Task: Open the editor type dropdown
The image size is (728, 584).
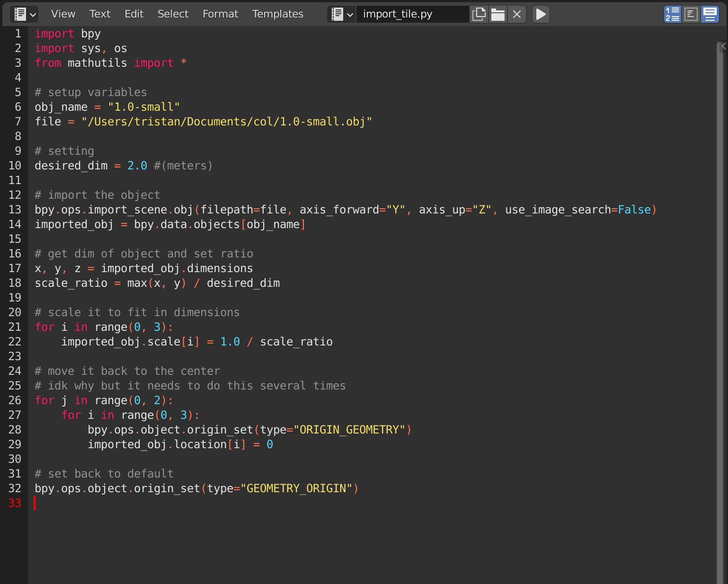Action: (x=25, y=14)
